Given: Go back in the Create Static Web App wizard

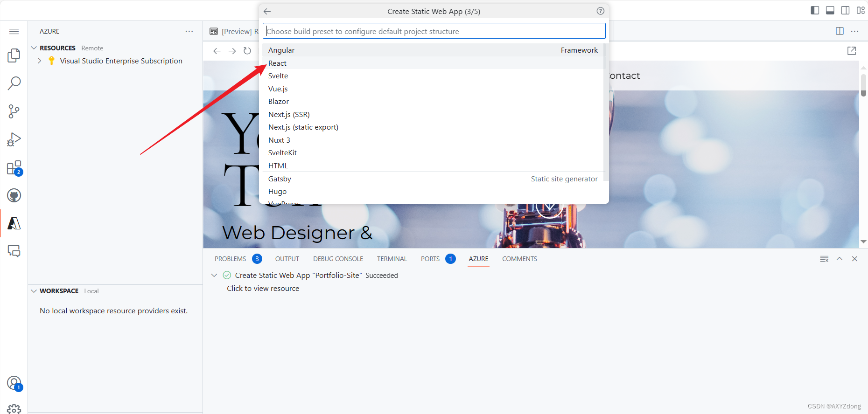Looking at the screenshot, I should click(267, 11).
